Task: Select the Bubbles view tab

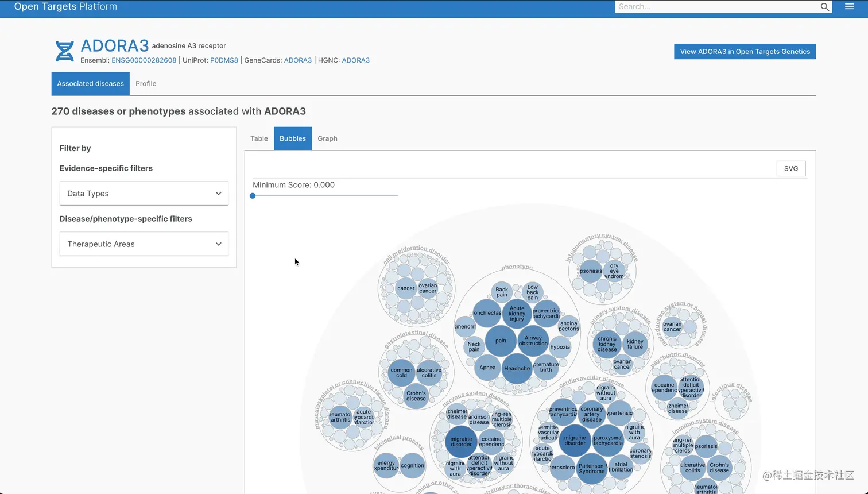Action: click(293, 138)
